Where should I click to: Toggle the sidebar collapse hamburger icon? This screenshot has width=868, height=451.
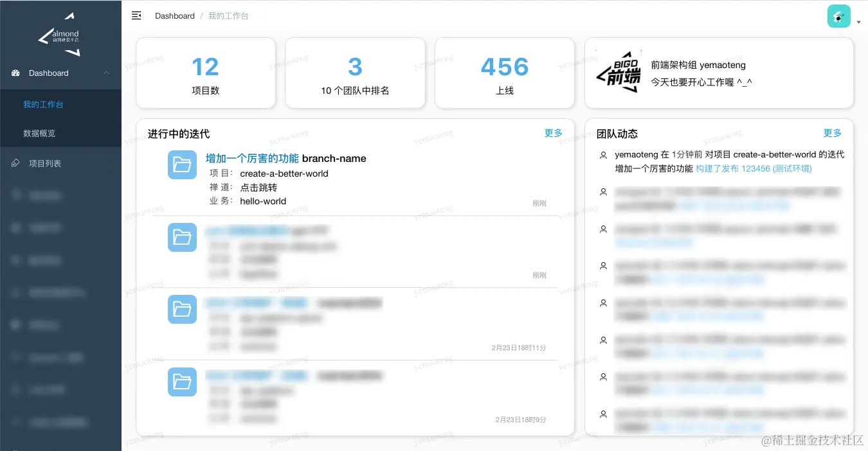(136, 15)
